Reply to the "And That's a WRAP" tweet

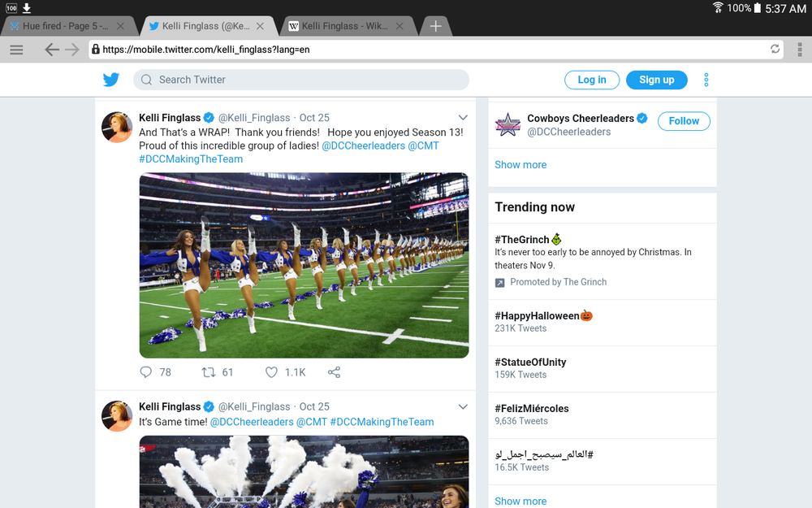pyautogui.click(x=146, y=372)
